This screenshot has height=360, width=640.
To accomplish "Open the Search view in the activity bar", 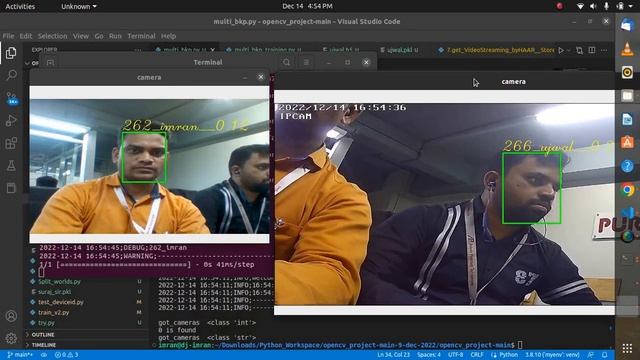I will tap(11, 75).
